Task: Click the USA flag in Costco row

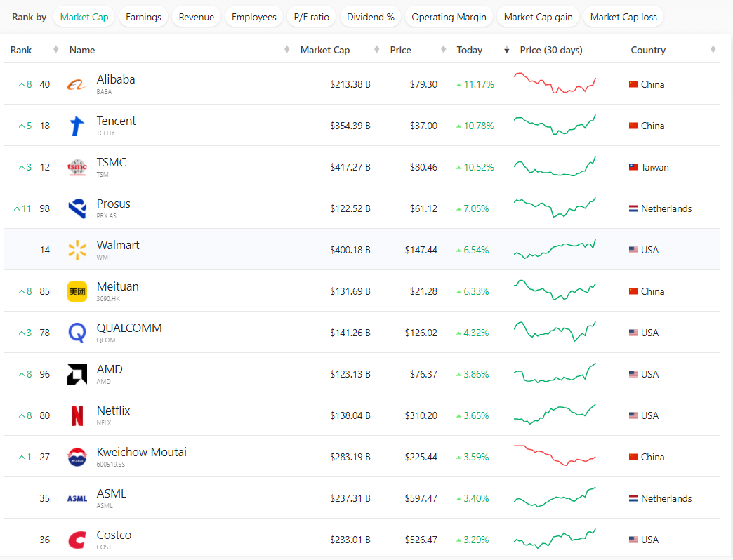Action: (633, 540)
